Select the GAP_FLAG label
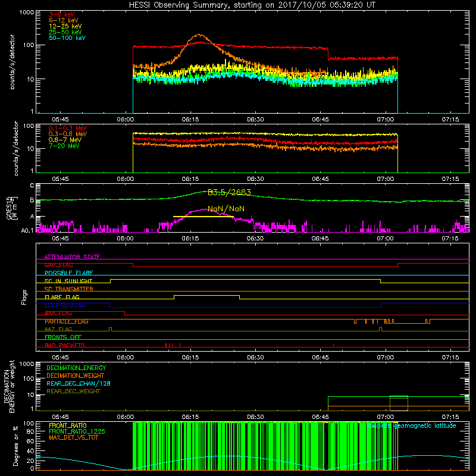Viewport: 476px width, 476px height. point(58,265)
